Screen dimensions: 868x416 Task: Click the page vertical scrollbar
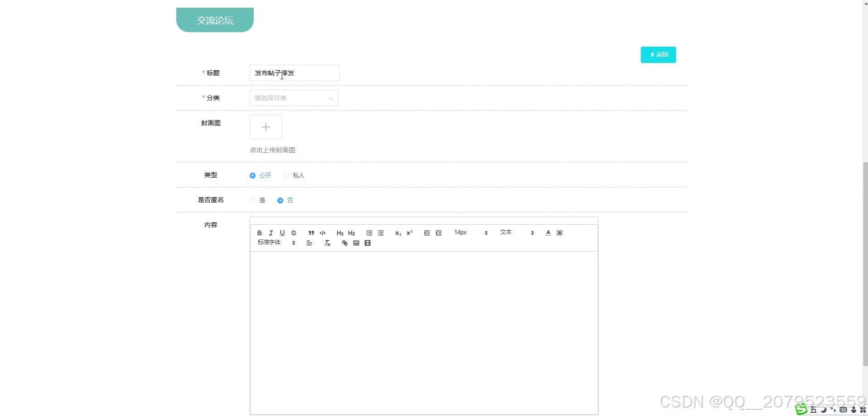[865, 264]
